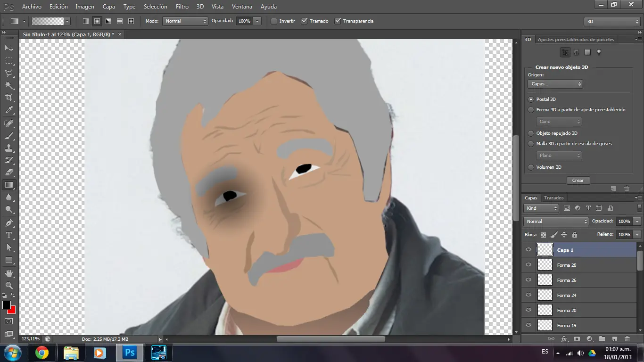Select the Type tool
This screenshot has height=362, width=644.
pyautogui.click(x=8, y=235)
